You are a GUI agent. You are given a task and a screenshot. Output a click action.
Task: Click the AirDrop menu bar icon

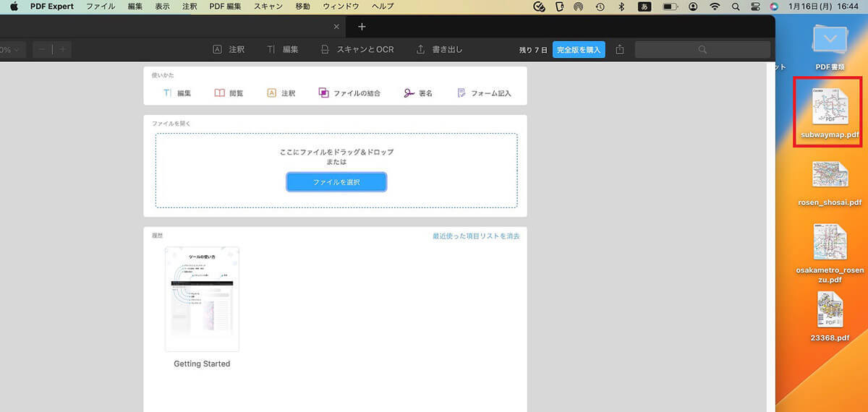click(579, 7)
